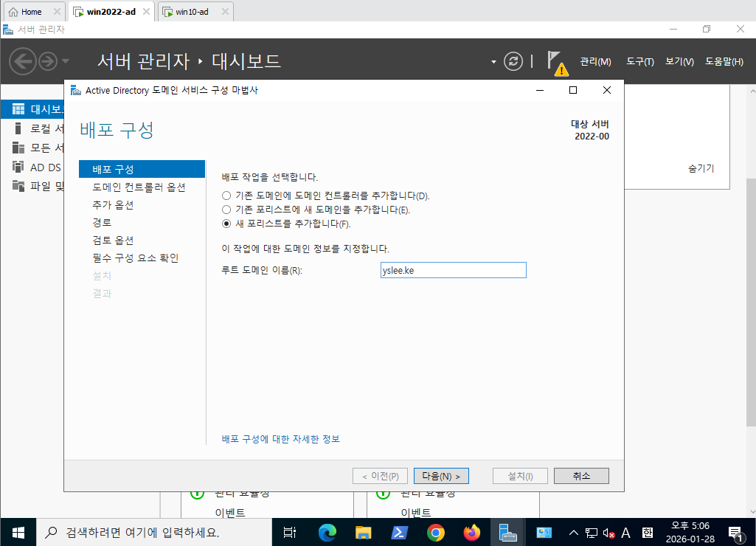Click 숨기기 link in dashboard

(x=701, y=168)
